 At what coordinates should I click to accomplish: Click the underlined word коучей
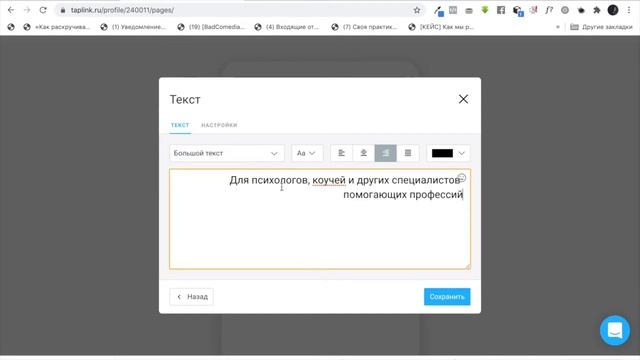pos(329,180)
